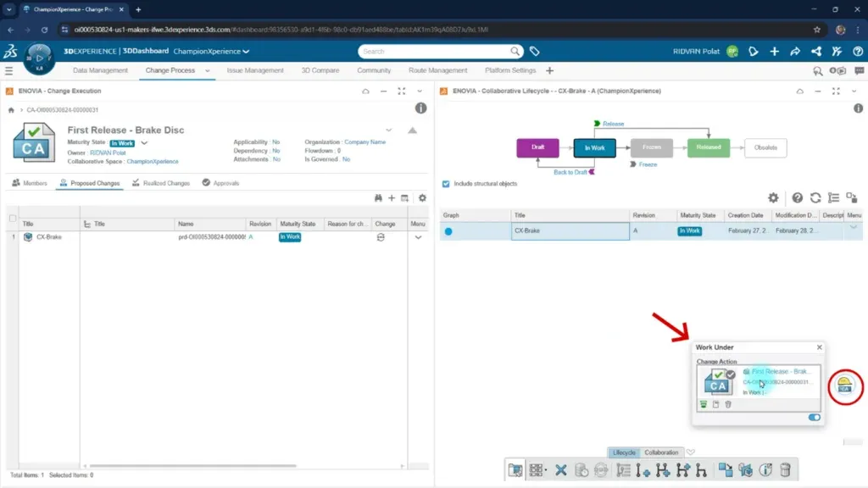The height and width of the screenshot is (488, 868).
Task: Click the Work Under hard hat icon
Action: tap(845, 386)
